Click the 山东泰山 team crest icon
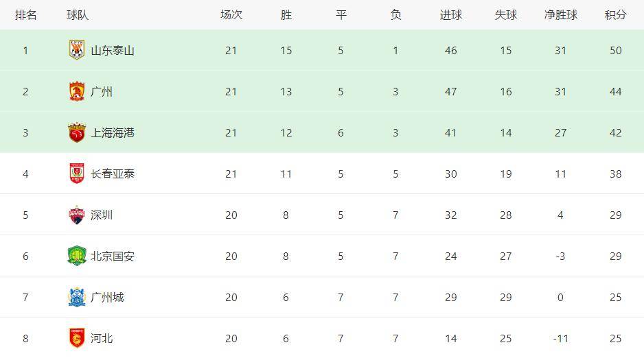Viewport: 644px width, 358px height. (77, 50)
